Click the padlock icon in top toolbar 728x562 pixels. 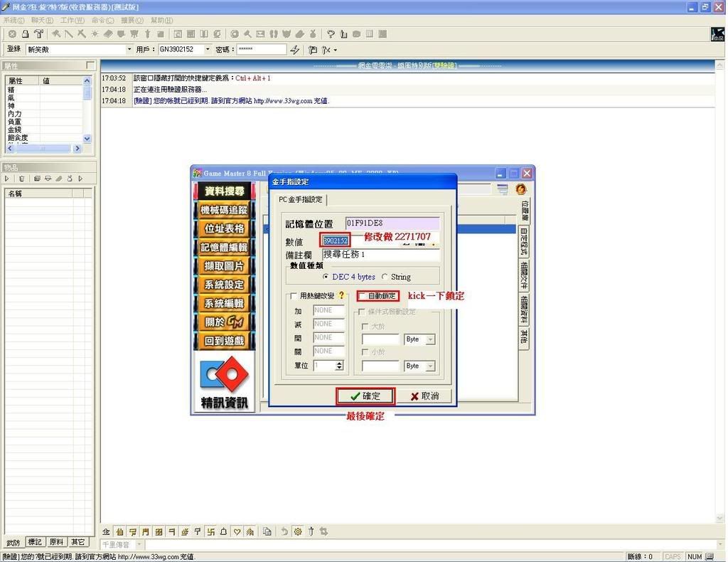[25, 33]
